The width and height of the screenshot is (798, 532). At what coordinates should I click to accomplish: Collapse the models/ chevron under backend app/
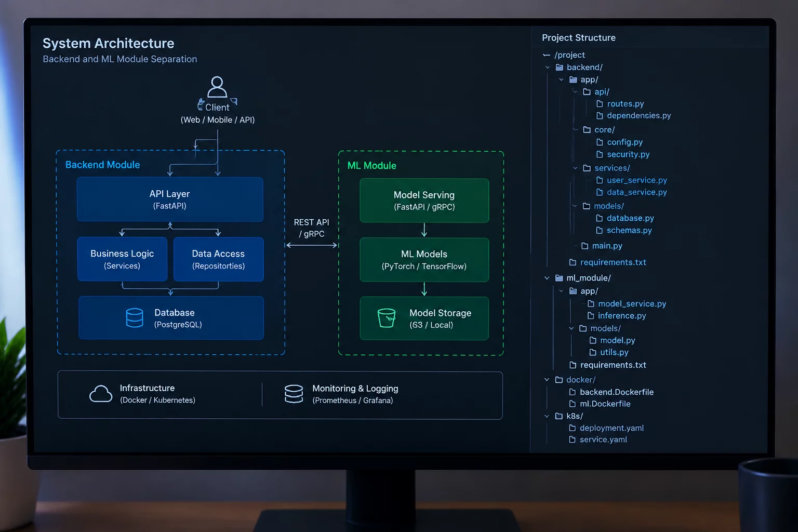click(575, 206)
